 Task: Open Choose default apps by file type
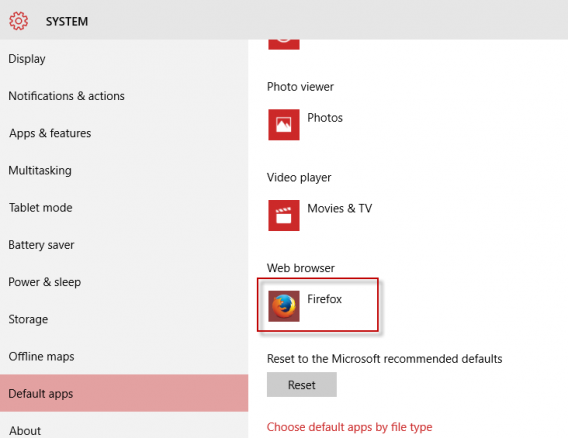click(x=350, y=427)
